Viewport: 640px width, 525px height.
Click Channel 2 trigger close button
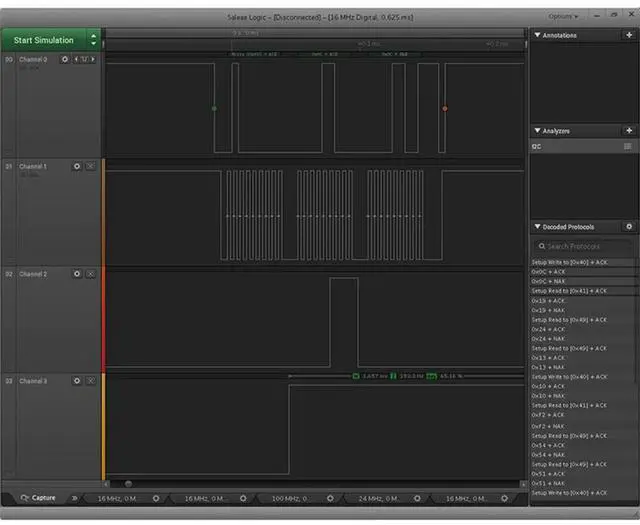[x=90, y=273]
